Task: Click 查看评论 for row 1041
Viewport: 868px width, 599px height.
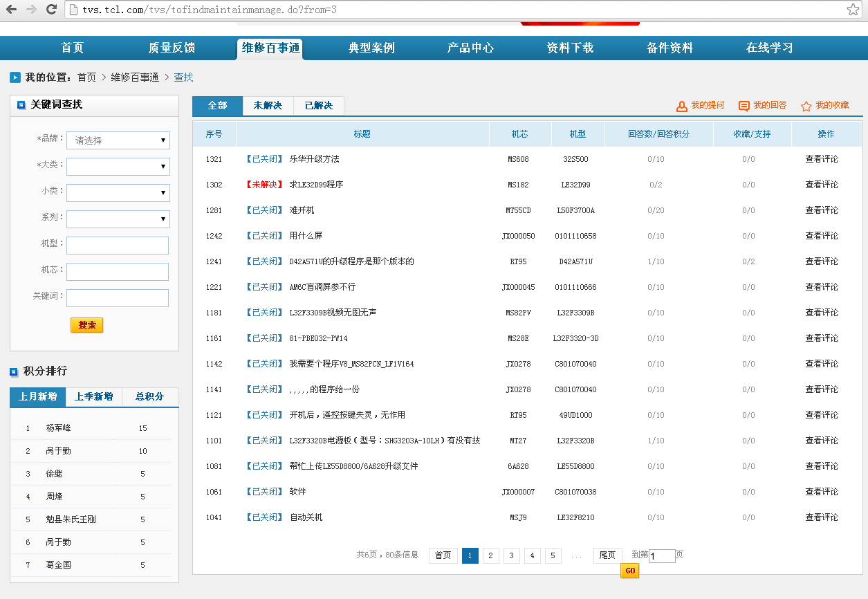Action: click(x=822, y=517)
